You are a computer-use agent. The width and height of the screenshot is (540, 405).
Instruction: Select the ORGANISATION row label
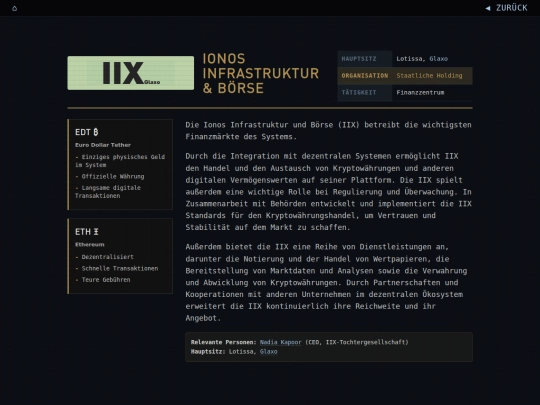click(x=365, y=76)
